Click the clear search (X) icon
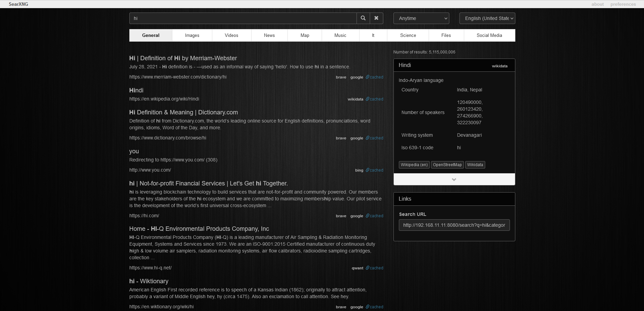The image size is (644, 311). 376,18
